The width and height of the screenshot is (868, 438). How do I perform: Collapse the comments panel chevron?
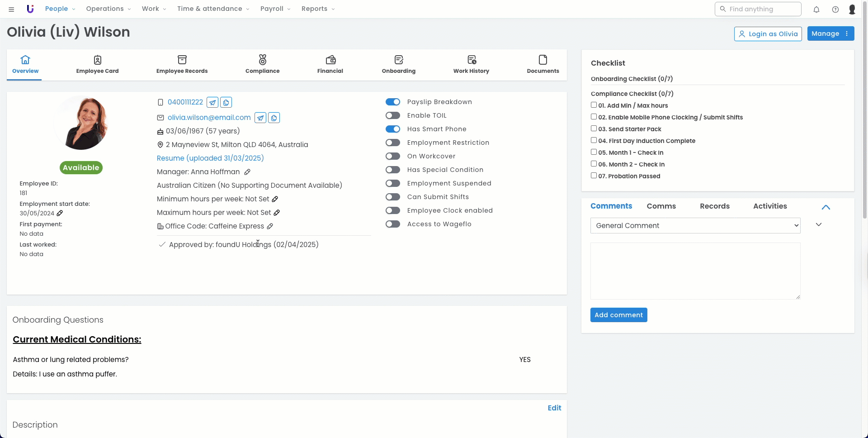[x=826, y=207]
